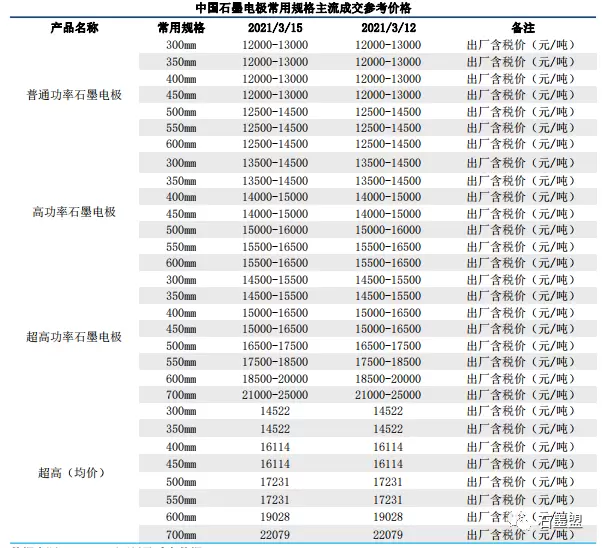The image size is (602, 548).
Task: Select 21000-25000 under the 2021/3/15 column
Action: (275, 395)
